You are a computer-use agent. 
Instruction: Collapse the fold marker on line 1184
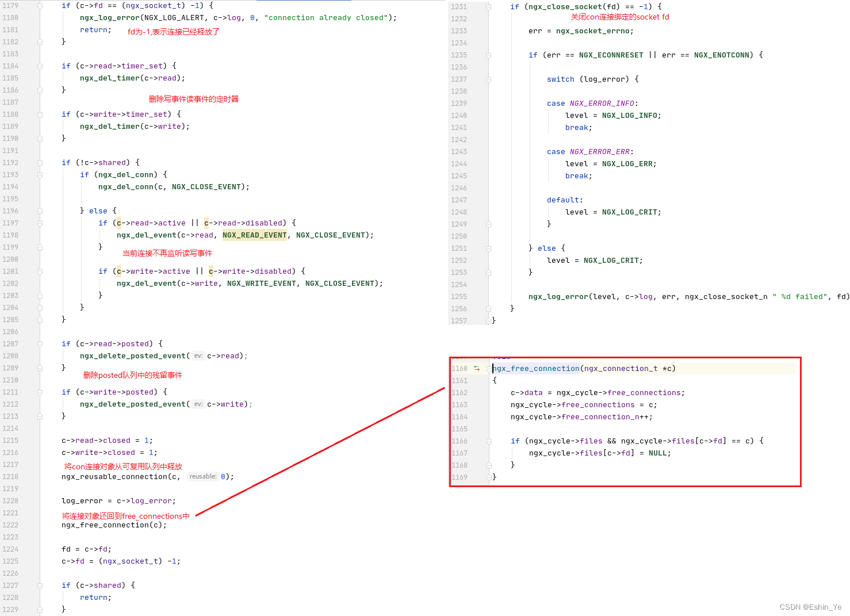(x=40, y=66)
